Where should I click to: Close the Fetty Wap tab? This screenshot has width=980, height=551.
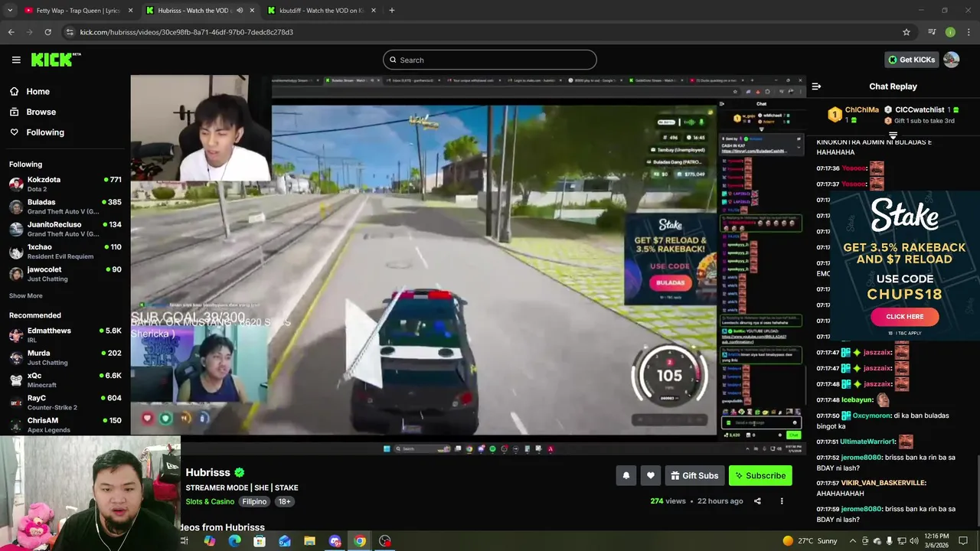130,11
